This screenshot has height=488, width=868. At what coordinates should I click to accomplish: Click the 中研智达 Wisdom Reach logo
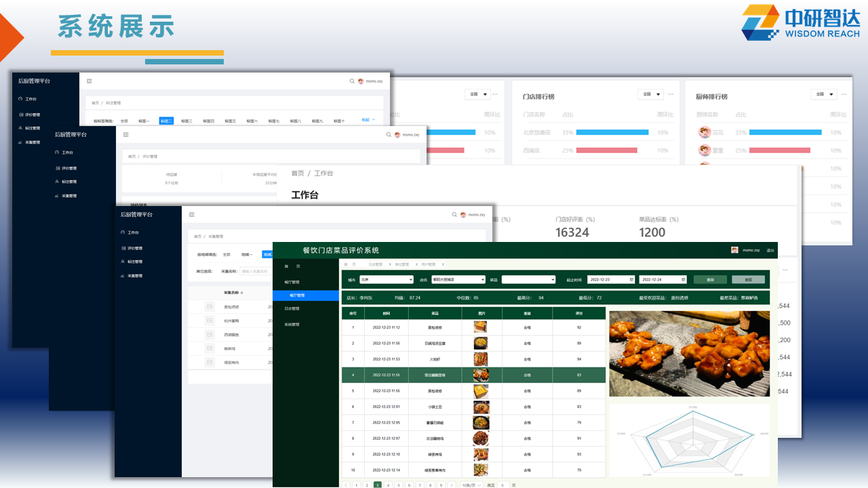[x=800, y=22]
